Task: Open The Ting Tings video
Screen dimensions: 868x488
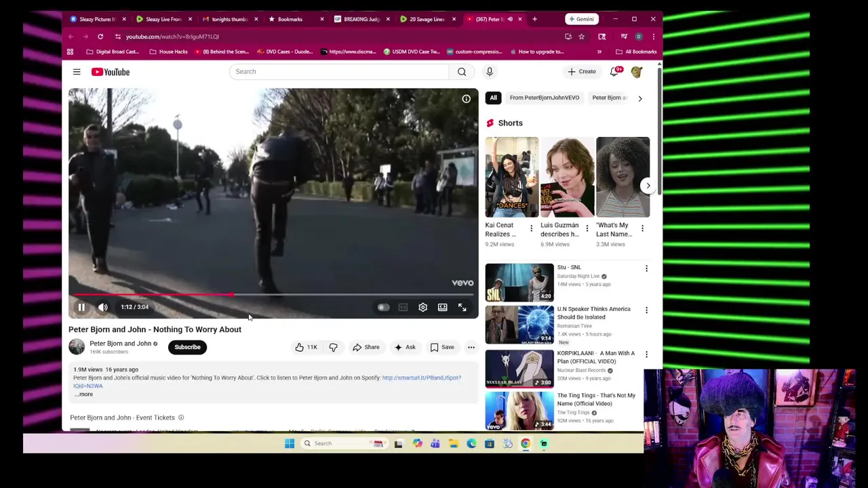Action: coord(519,411)
